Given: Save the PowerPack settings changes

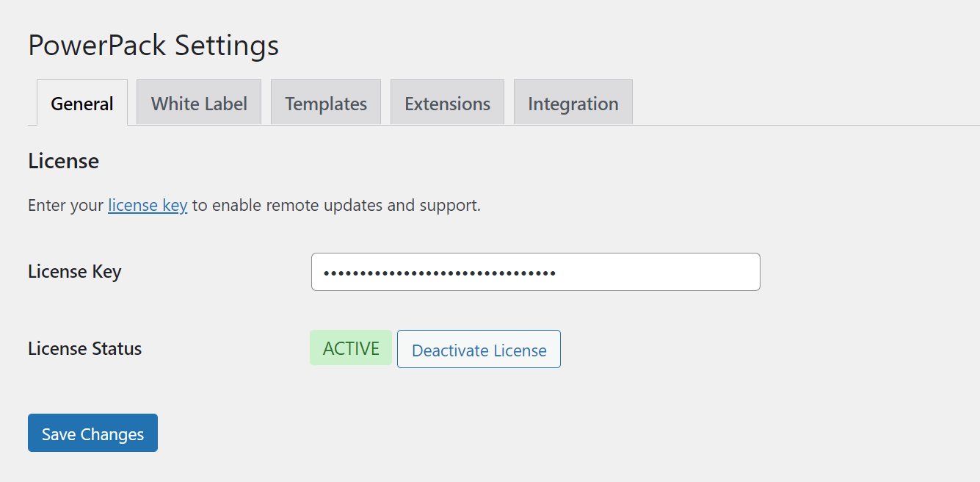Looking at the screenshot, I should [x=92, y=433].
